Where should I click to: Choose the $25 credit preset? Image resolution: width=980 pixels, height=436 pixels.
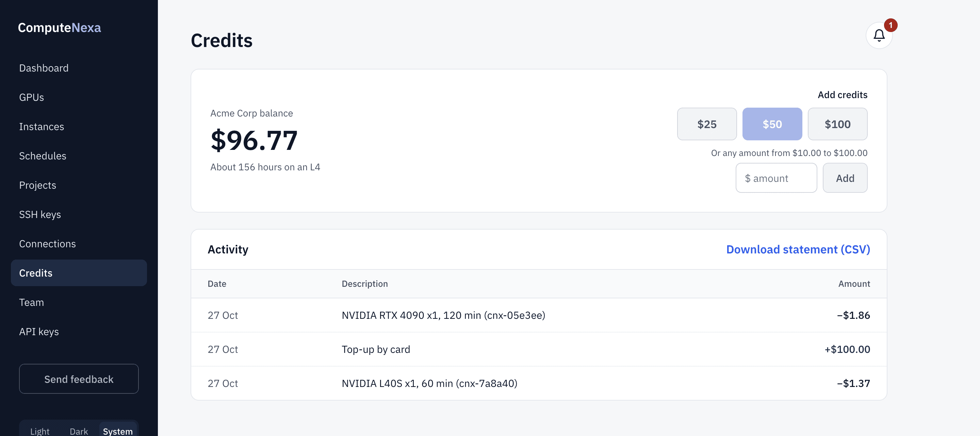tap(707, 124)
